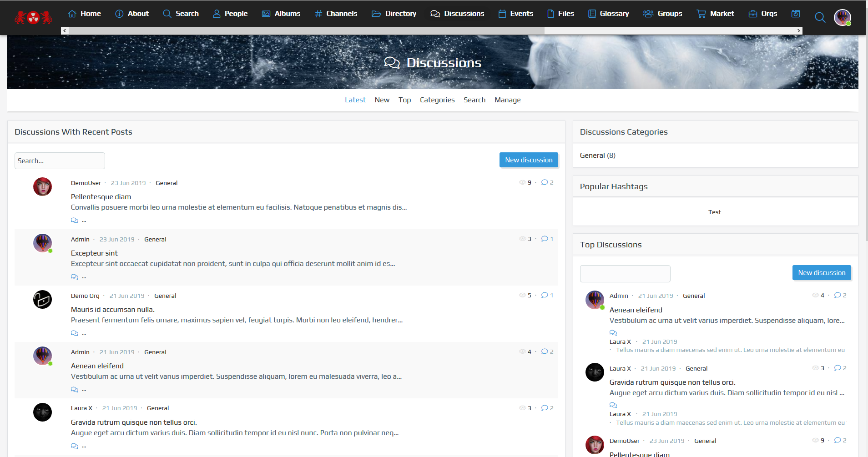The height and width of the screenshot is (457, 868).
Task: Click the site logo in the header
Action: [x=33, y=17]
